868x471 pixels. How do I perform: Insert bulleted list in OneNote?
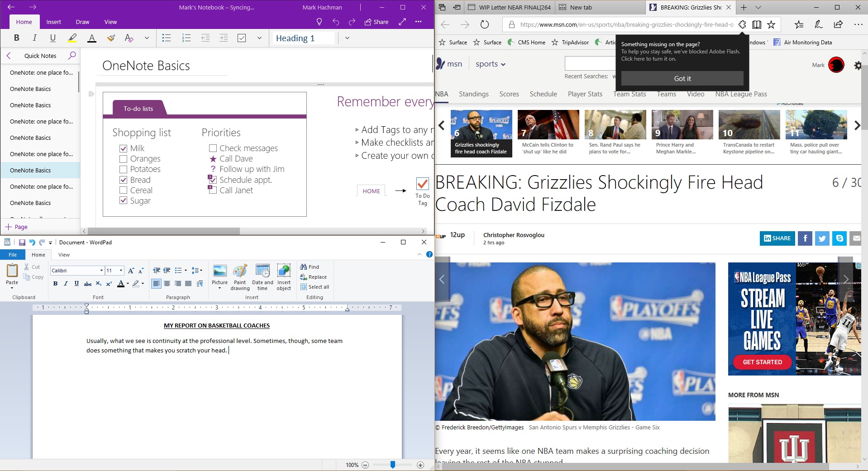point(167,38)
